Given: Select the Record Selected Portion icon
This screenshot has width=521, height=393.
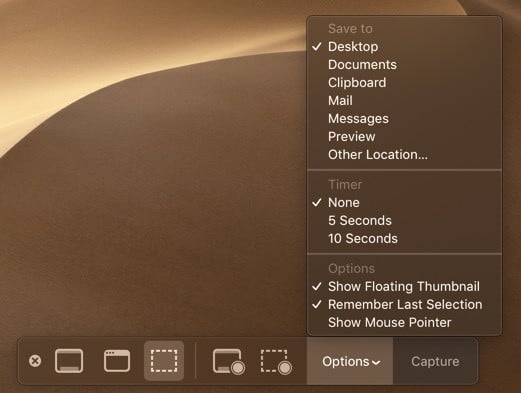Looking at the screenshot, I should tap(276, 361).
